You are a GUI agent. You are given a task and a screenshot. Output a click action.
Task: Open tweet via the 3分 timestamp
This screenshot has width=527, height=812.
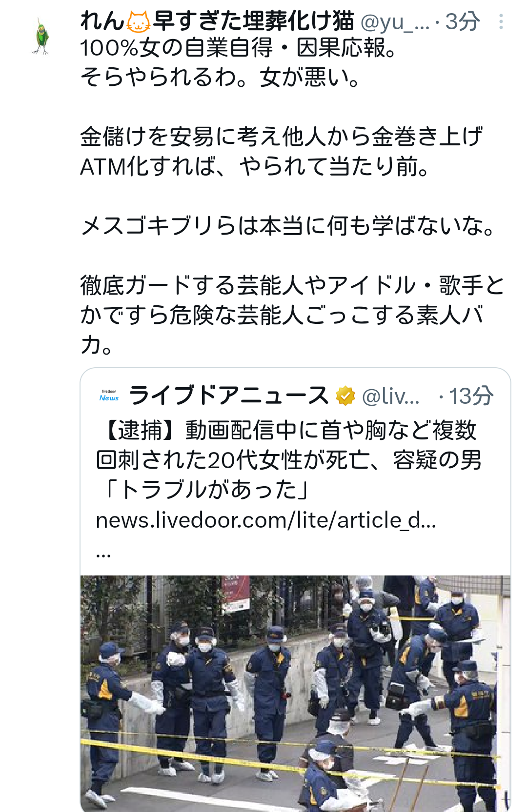point(463,21)
